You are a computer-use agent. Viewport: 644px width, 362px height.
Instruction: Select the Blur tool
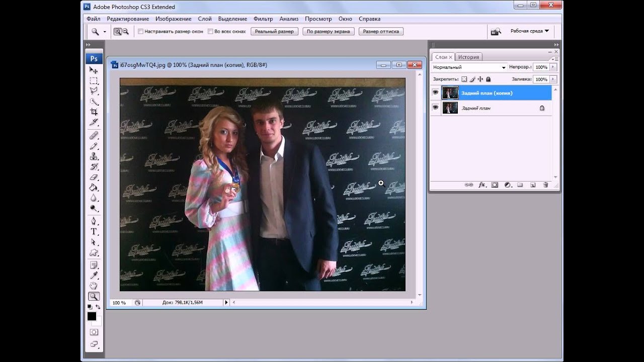(94, 198)
